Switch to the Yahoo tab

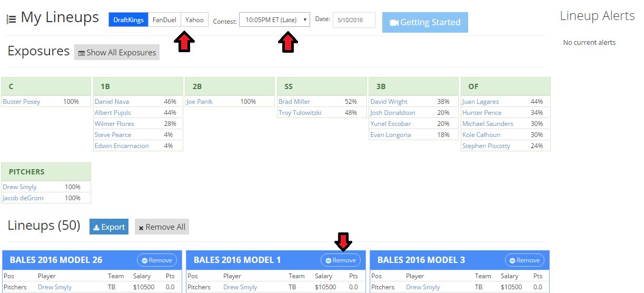[194, 20]
